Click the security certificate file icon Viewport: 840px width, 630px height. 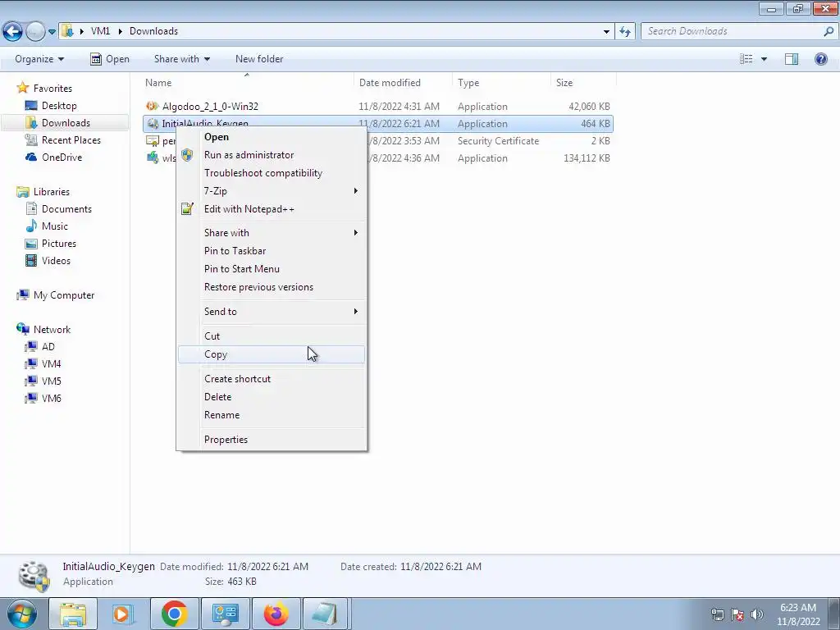point(152,141)
